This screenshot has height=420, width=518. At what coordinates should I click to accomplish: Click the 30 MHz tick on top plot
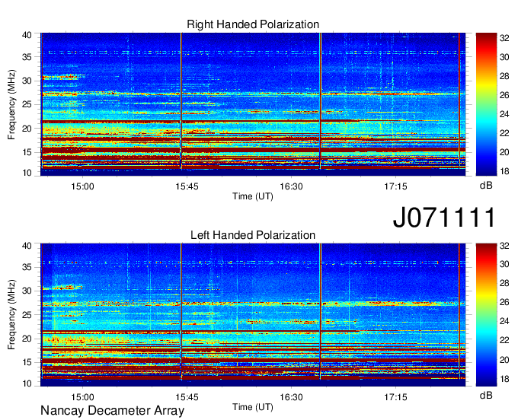click(27, 81)
